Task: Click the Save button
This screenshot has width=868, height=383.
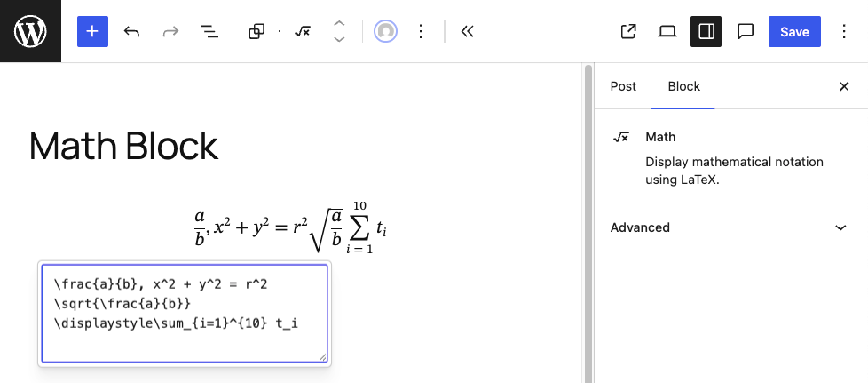Action: tap(794, 31)
